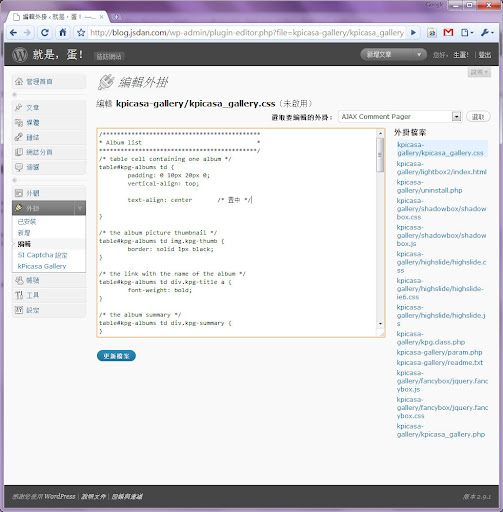
Task: Click the Plugins plug icon in the sidebar
Action: pyautogui.click(x=19, y=208)
